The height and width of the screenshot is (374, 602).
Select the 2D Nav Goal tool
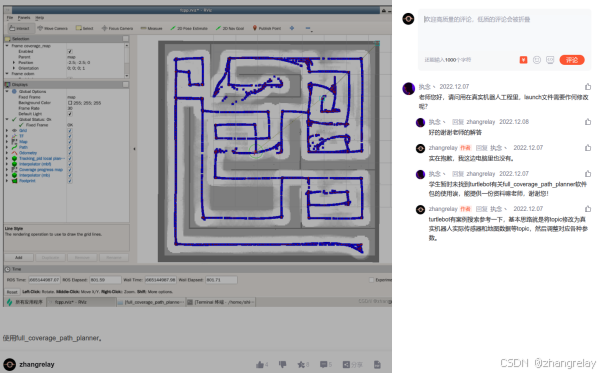coord(230,28)
